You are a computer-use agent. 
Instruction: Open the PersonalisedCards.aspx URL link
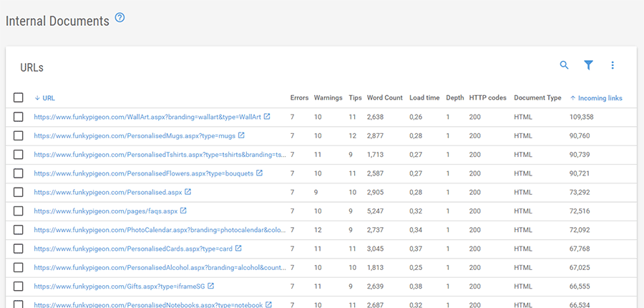134,249
